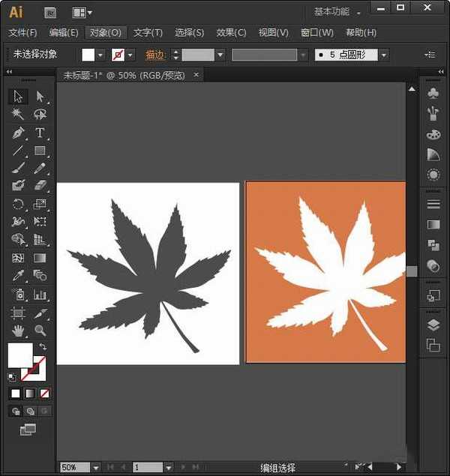Open the 基本功能 workspace dropdown

coord(337,12)
